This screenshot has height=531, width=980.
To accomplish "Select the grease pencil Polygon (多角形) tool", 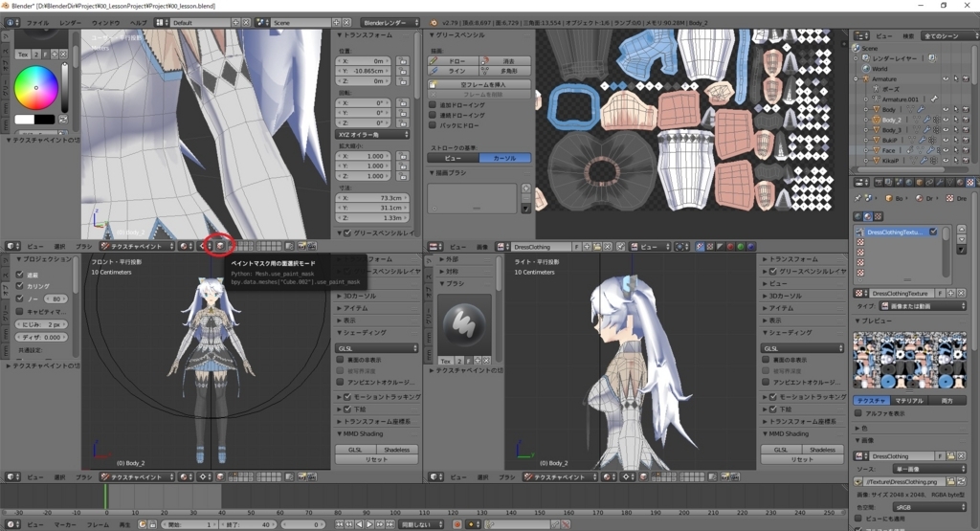I will click(505, 71).
